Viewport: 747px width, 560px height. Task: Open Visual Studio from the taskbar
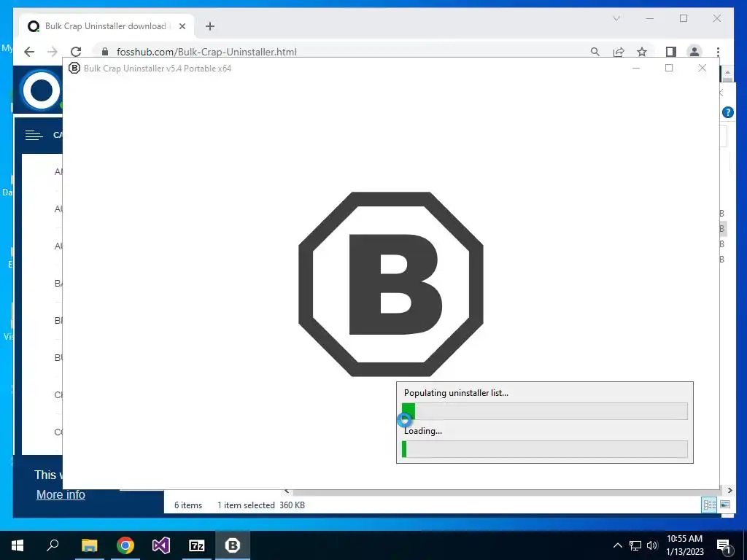pos(161,545)
